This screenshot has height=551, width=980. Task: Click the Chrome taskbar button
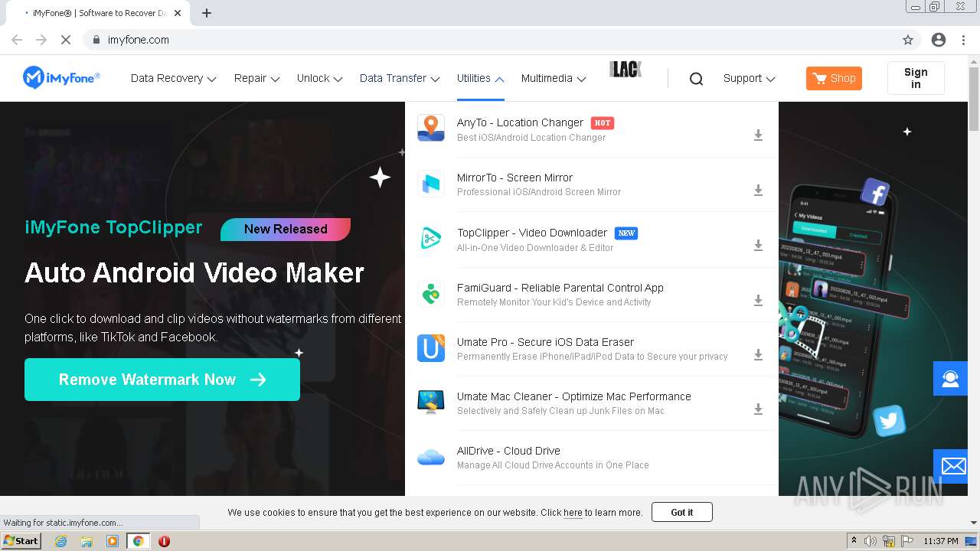coord(138,541)
